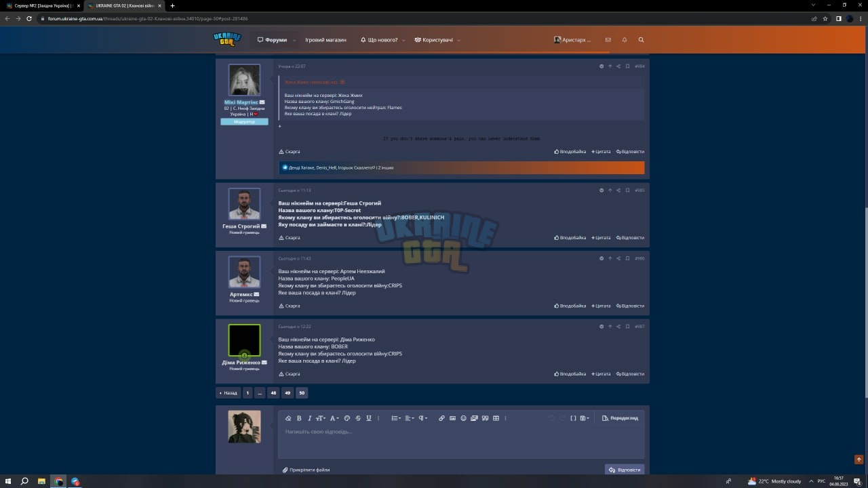The image size is (868, 488).
Task: Open the text color dropdown in editor
Action: 334,418
